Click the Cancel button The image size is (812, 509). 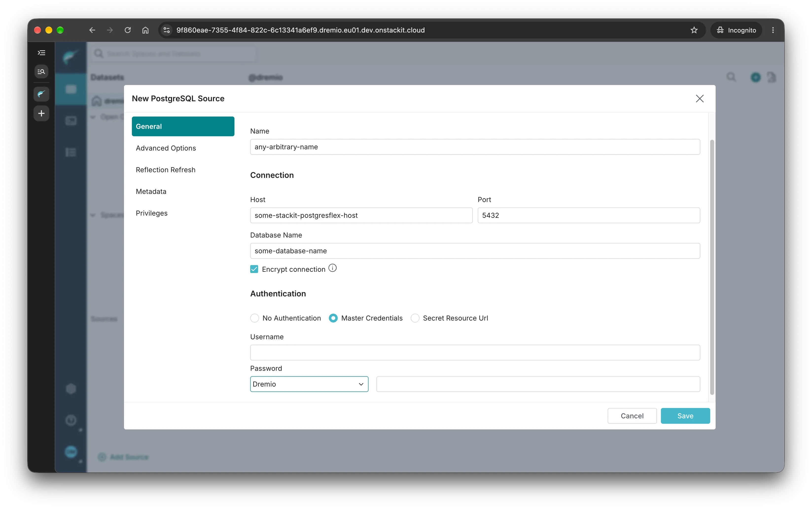tap(632, 416)
